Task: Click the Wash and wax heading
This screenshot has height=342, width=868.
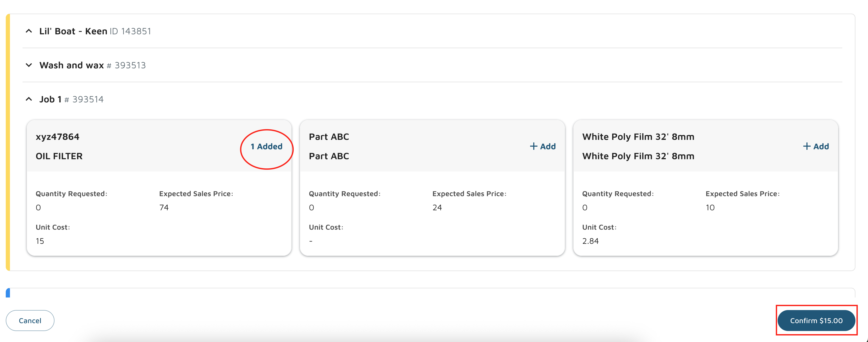Action: click(x=72, y=65)
